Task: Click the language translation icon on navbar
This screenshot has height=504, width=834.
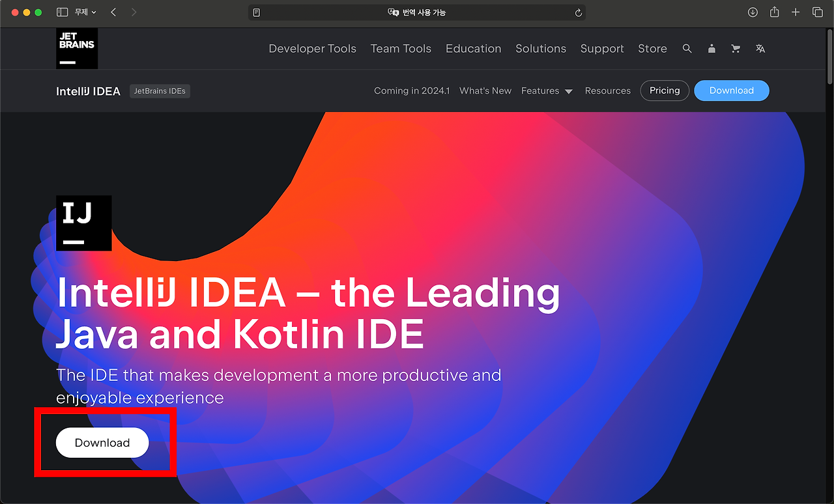Action: click(x=760, y=48)
